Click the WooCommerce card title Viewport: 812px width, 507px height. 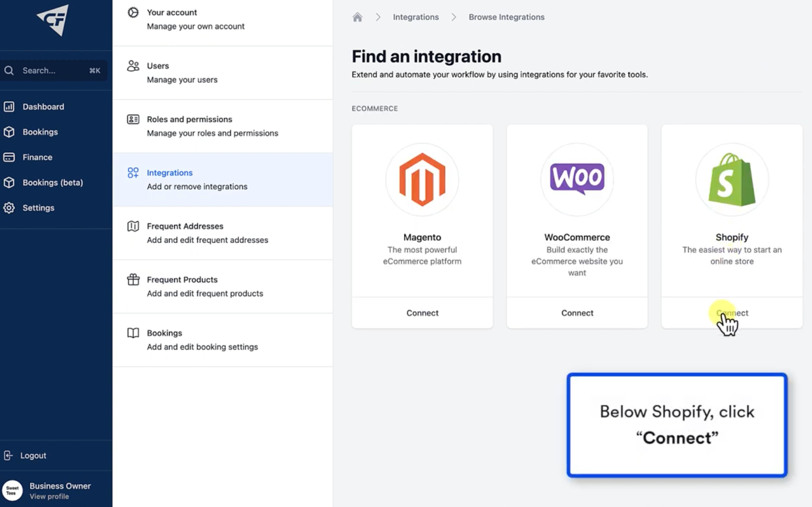(x=577, y=237)
